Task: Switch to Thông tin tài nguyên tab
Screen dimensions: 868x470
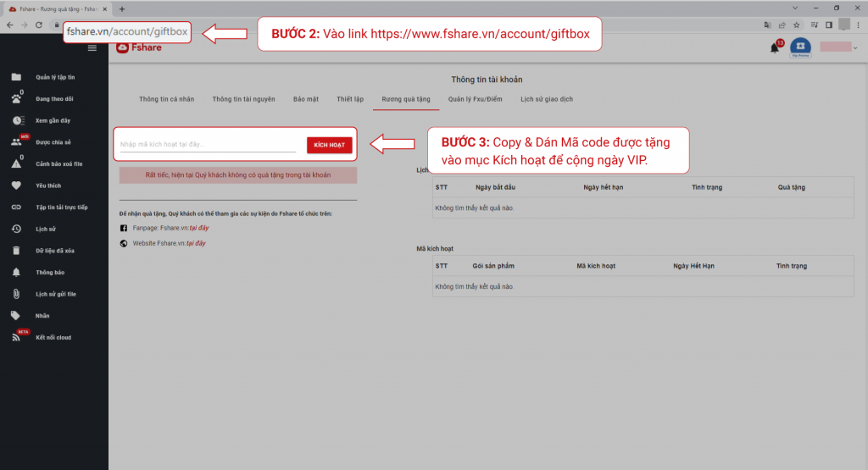Action: (x=243, y=100)
